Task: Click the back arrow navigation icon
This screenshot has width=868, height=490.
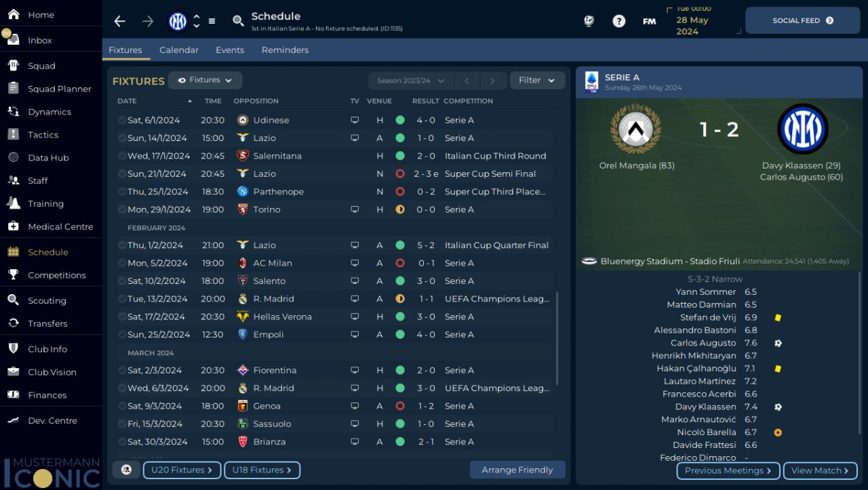Action: (x=120, y=21)
